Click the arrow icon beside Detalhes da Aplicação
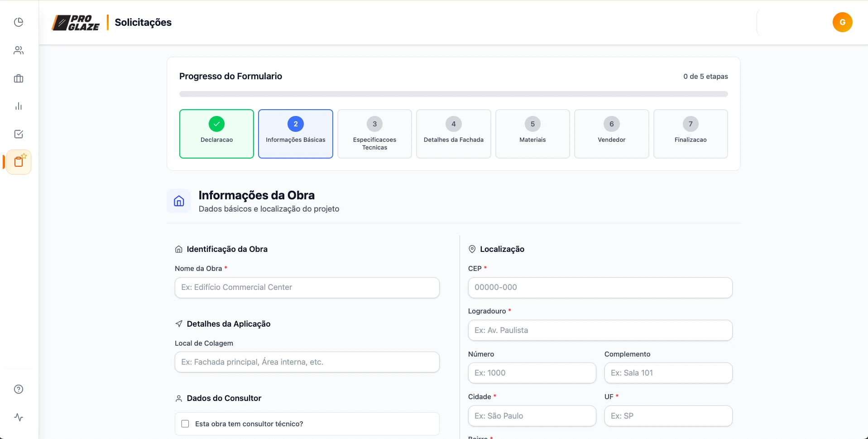Viewport: 868px width, 439px height. (178, 324)
